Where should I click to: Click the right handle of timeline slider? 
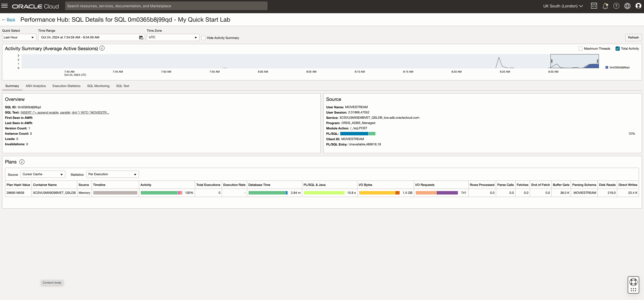[x=597, y=61]
